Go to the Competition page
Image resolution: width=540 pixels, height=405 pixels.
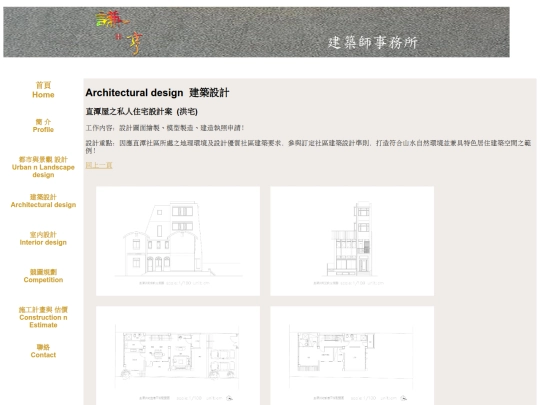pyautogui.click(x=43, y=276)
